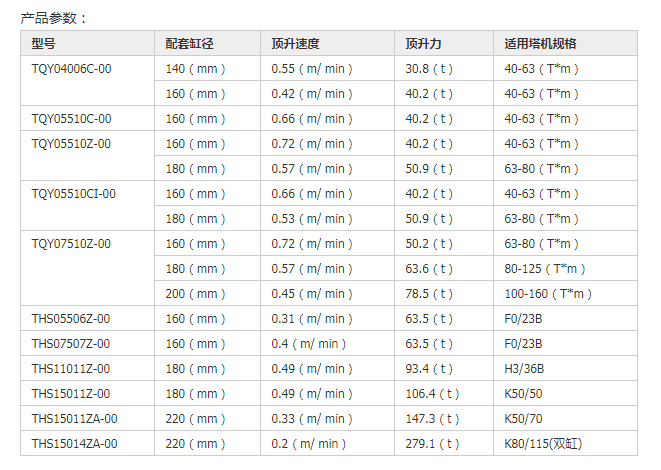The image size is (661, 470).
Task: Click the 配套缸径 column header
Action: click(190, 44)
